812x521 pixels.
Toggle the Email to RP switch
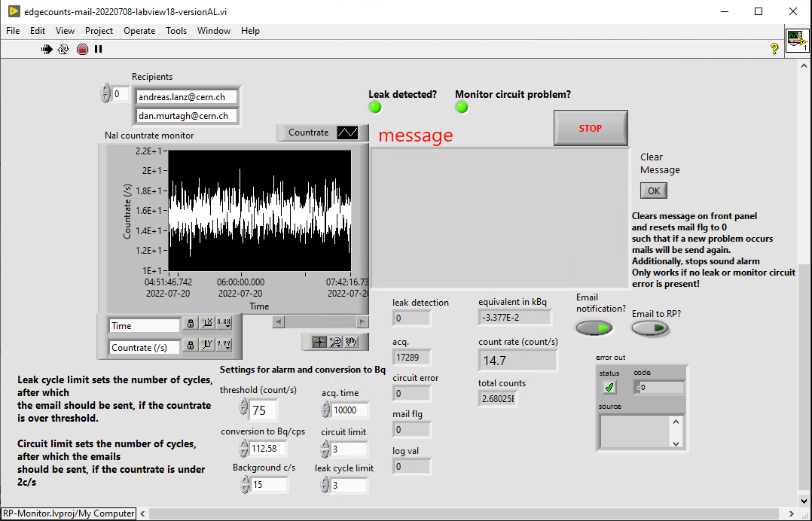point(650,328)
